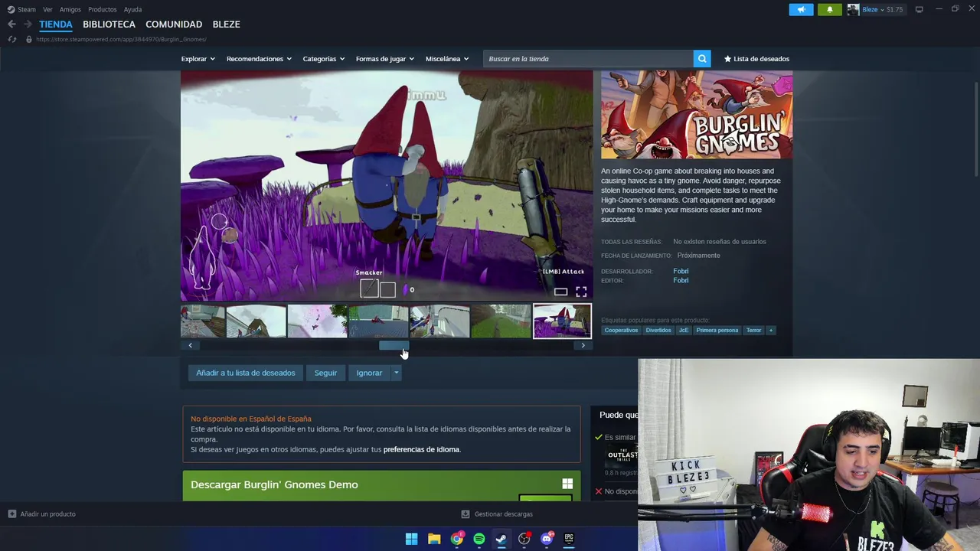The image size is (980, 551).
Task: Click the Ignorar button
Action: click(x=369, y=373)
